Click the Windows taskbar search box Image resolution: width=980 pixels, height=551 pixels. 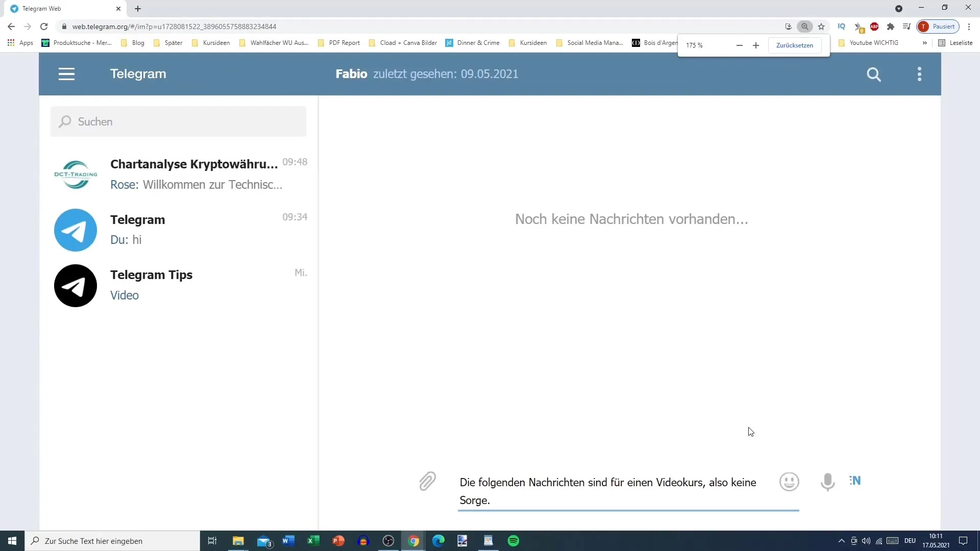pyautogui.click(x=112, y=541)
